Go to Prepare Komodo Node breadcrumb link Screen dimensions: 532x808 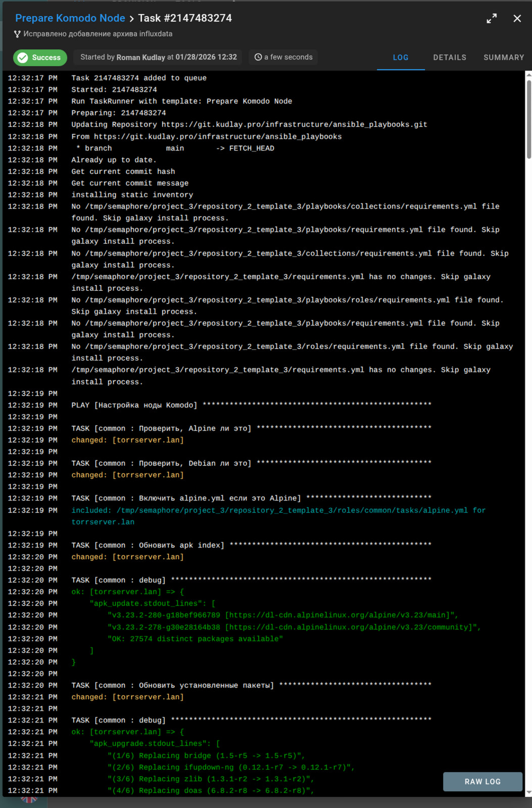pyautogui.click(x=70, y=18)
